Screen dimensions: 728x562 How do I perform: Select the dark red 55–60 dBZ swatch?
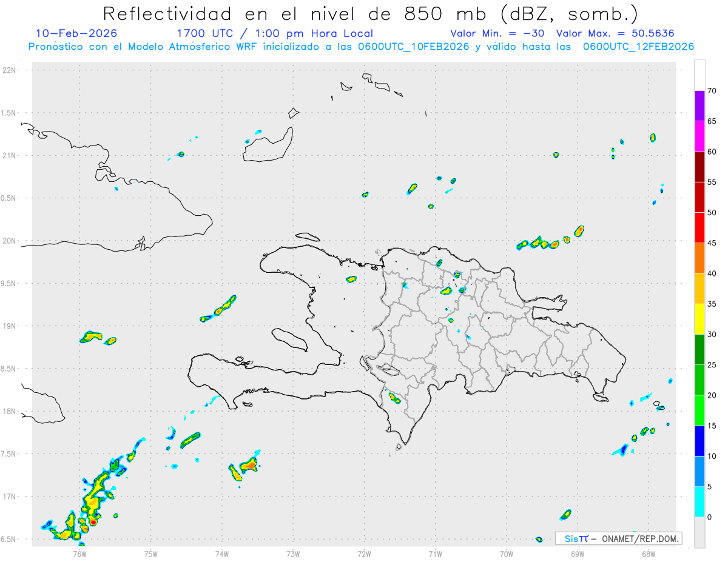699,167
